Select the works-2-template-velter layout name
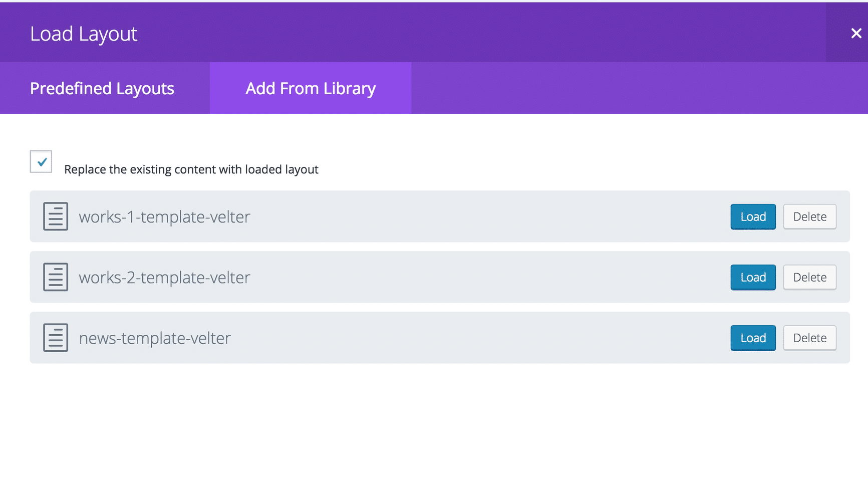This screenshot has width=868, height=491. coord(164,278)
